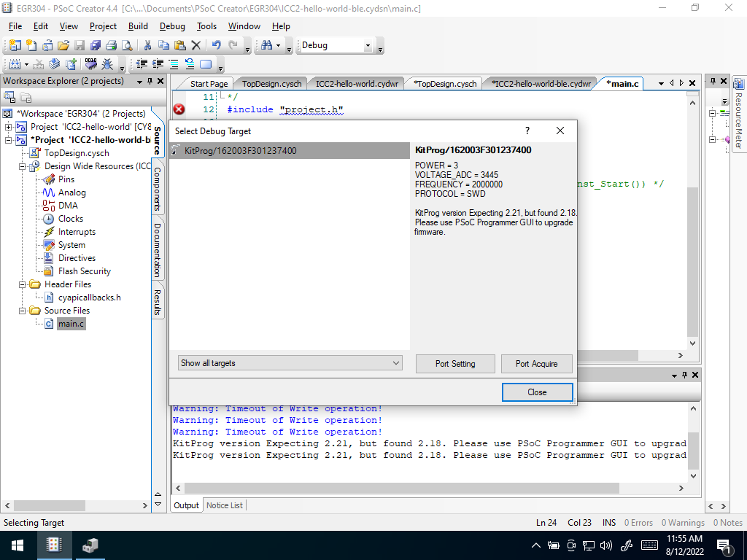This screenshot has height=560, width=747.
Task: Switch to the ICC2-hello-world.cydwr tab
Action: click(x=357, y=84)
